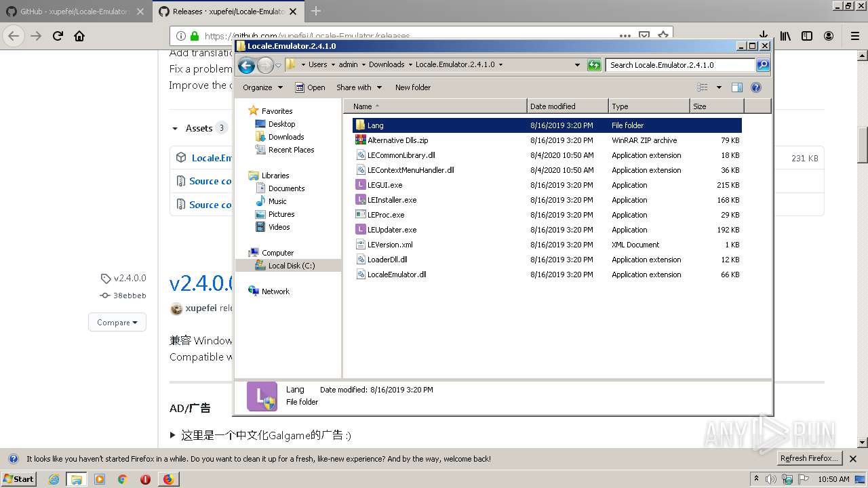The width and height of the screenshot is (868, 488).
Task: Open the recent pages dropdown near Forward arrow
Action: 278,66
